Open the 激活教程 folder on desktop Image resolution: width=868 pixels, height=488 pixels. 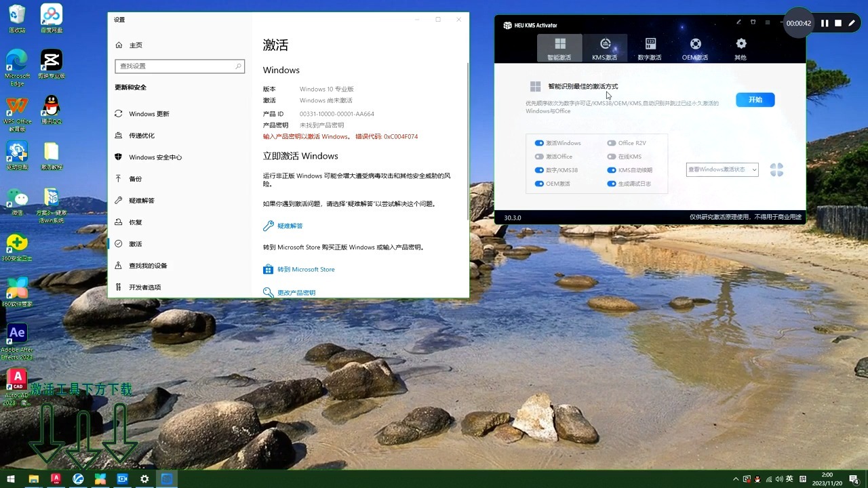(52, 156)
